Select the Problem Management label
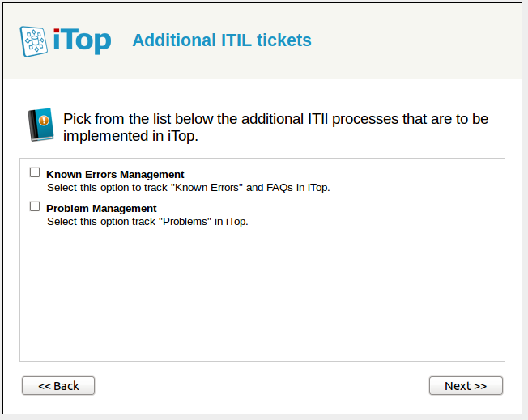 pyautogui.click(x=101, y=208)
